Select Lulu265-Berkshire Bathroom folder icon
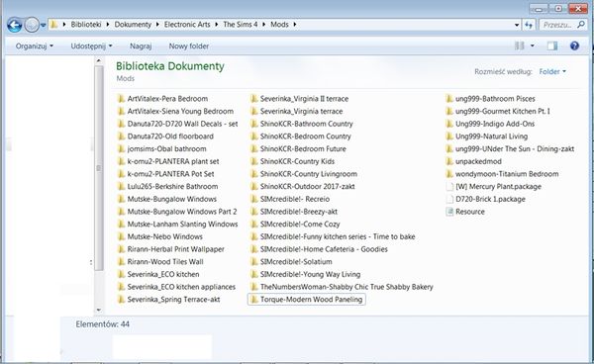 (121, 187)
